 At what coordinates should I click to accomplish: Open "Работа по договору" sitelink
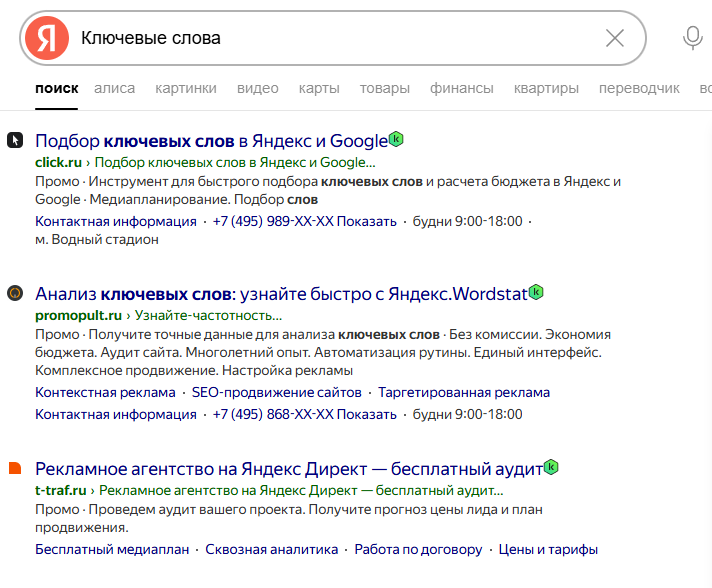418,549
